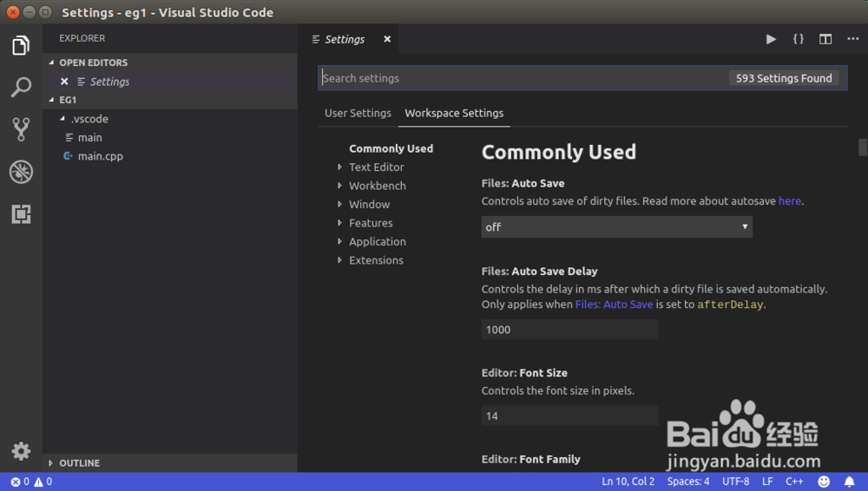
Task: Click the Split Editor icon
Action: pyautogui.click(x=825, y=39)
